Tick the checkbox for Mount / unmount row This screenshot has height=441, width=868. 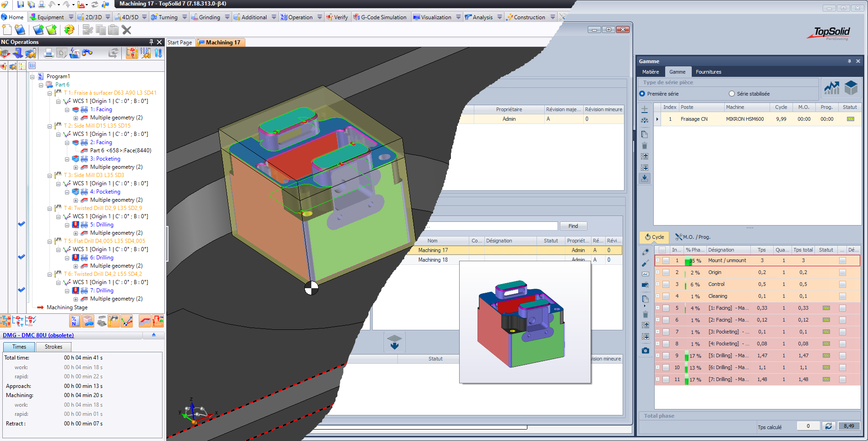[x=666, y=261]
